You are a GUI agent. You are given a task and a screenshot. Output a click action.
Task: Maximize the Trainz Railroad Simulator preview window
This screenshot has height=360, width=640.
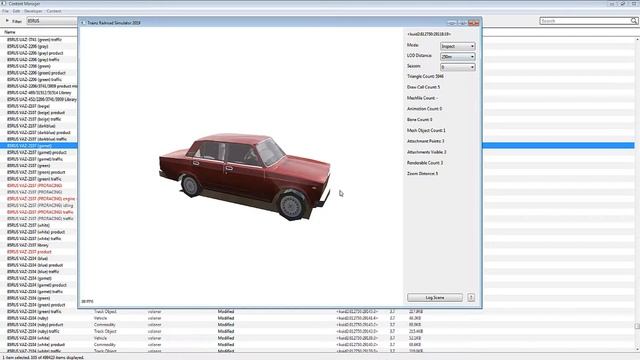pos(462,23)
